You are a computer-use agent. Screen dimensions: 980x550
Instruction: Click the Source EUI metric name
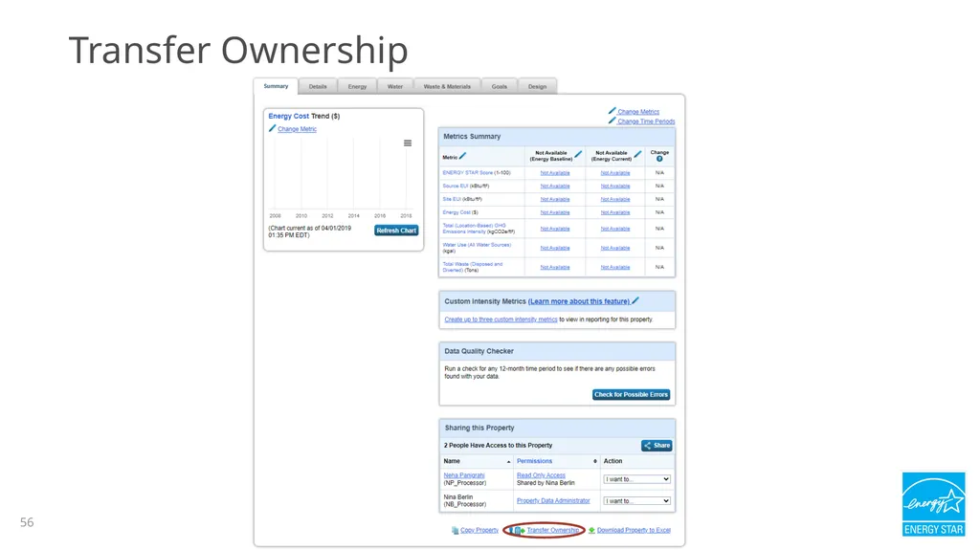[x=455, y=186]
